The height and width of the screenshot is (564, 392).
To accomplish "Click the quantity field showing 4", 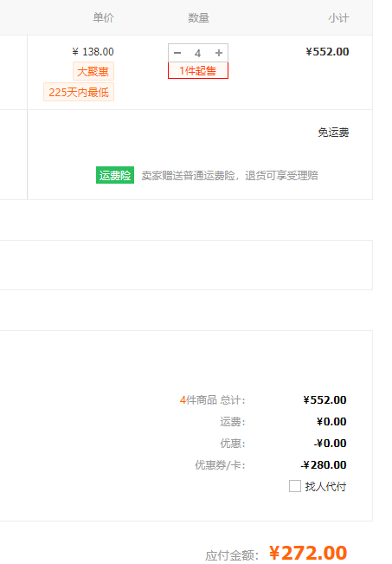I will 197,53.
